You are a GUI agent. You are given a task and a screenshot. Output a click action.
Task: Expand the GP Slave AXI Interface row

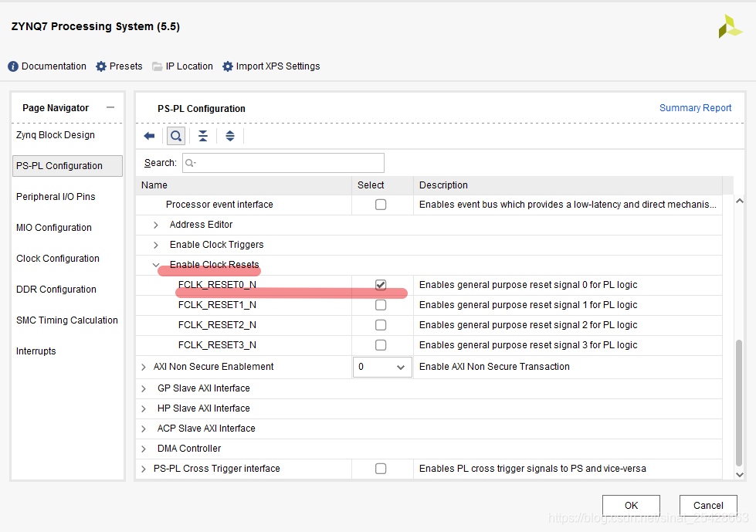[144, 389]
